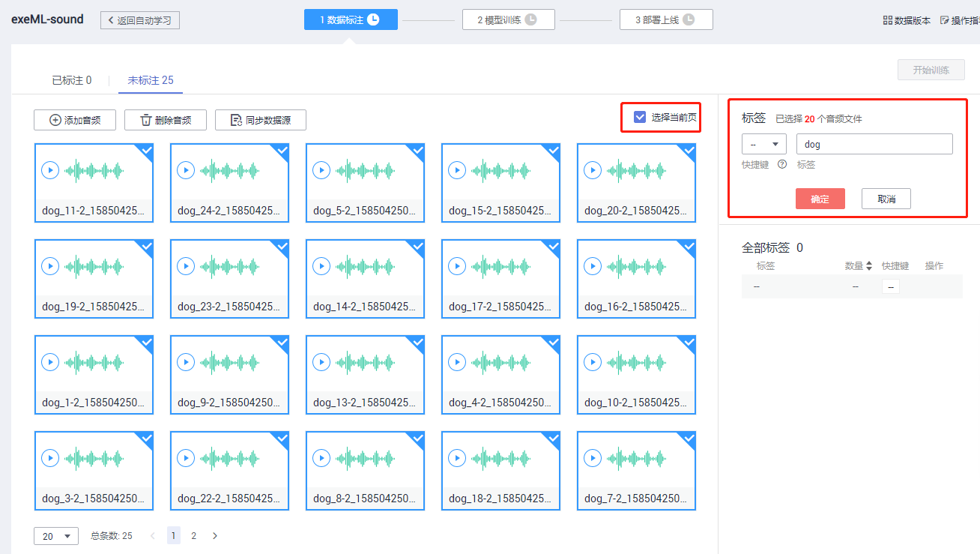The height and width of the screenshot is (554, 980).
Task: Play the dog_5-2 audio clip
Action: pyautogui.click(x=321, y=170)
